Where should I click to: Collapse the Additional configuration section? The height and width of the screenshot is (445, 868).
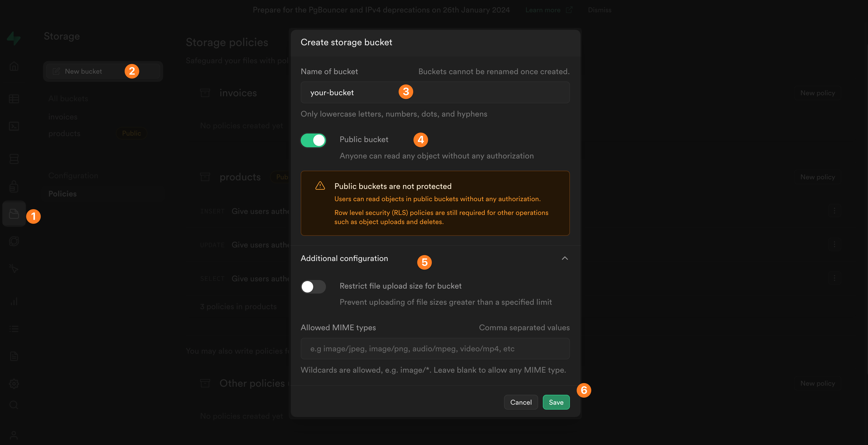565,259
